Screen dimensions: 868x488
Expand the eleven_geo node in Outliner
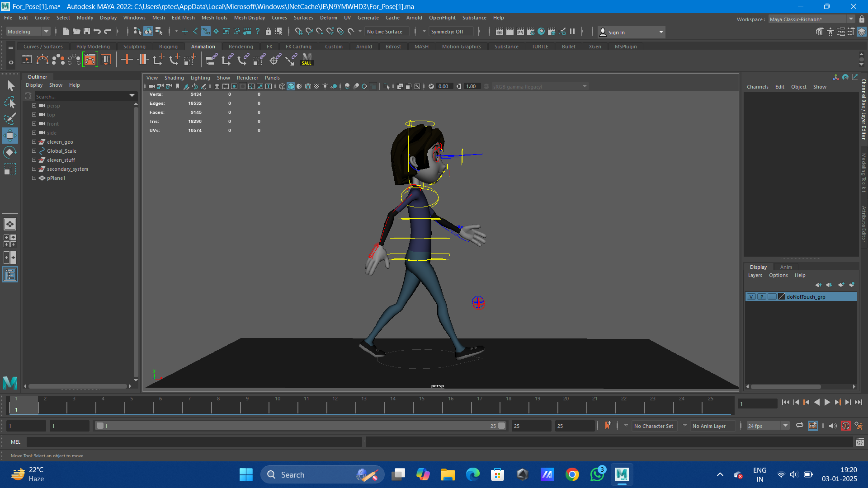click(x=34, y=142)
